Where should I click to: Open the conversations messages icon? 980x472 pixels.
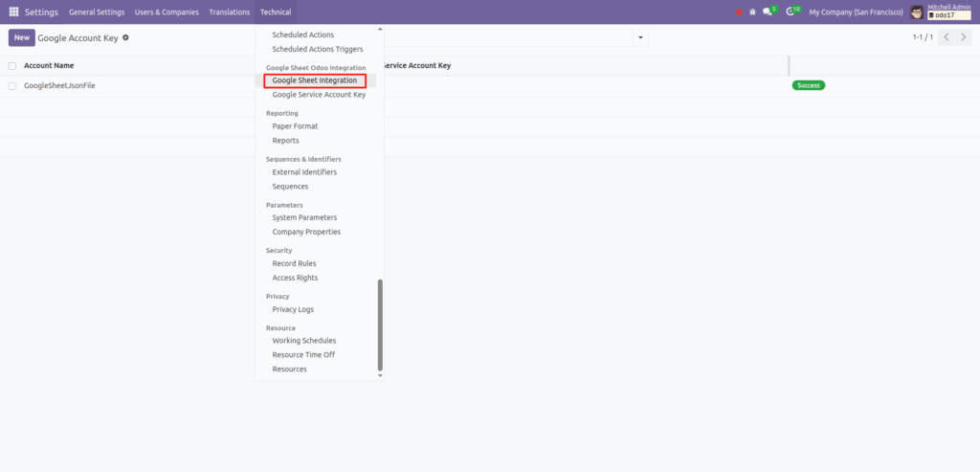coord(768,11)
